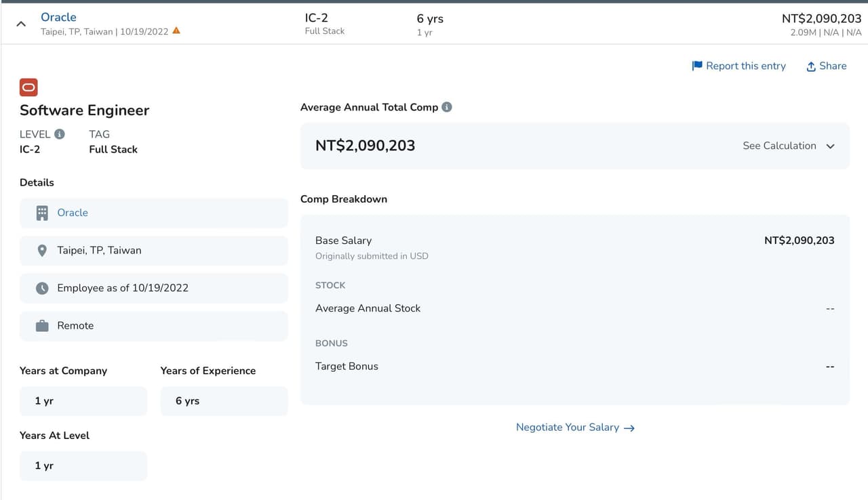Click the Years At Level 1 yr box
The height and width of the screenshot is (500, 868).
(83, 466)
